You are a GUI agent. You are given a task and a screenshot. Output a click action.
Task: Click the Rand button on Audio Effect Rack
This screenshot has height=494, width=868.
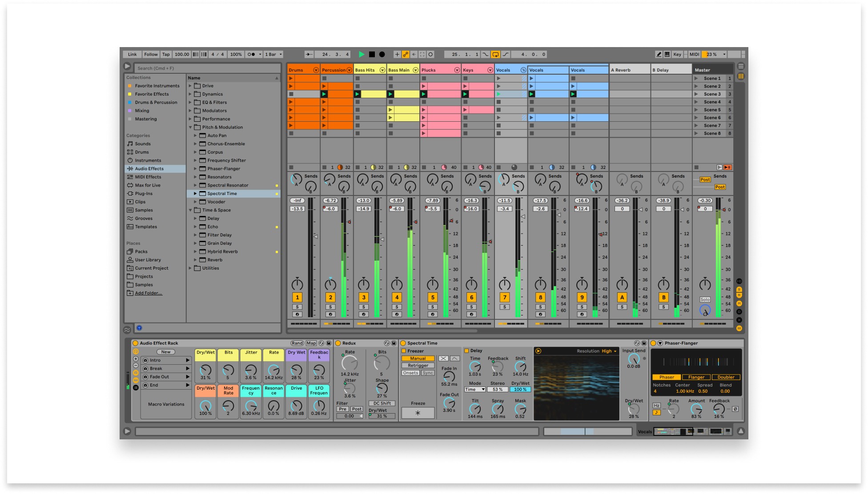(297, 343)
